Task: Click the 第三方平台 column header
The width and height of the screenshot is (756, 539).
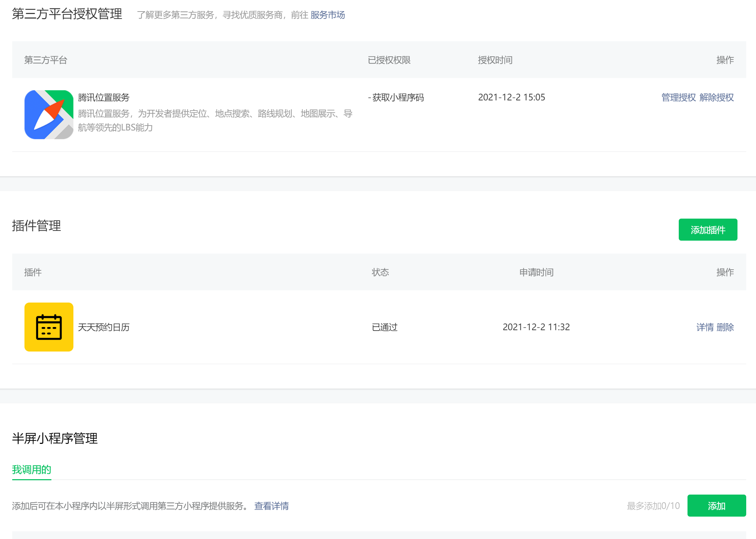Action: pos(45,60)
